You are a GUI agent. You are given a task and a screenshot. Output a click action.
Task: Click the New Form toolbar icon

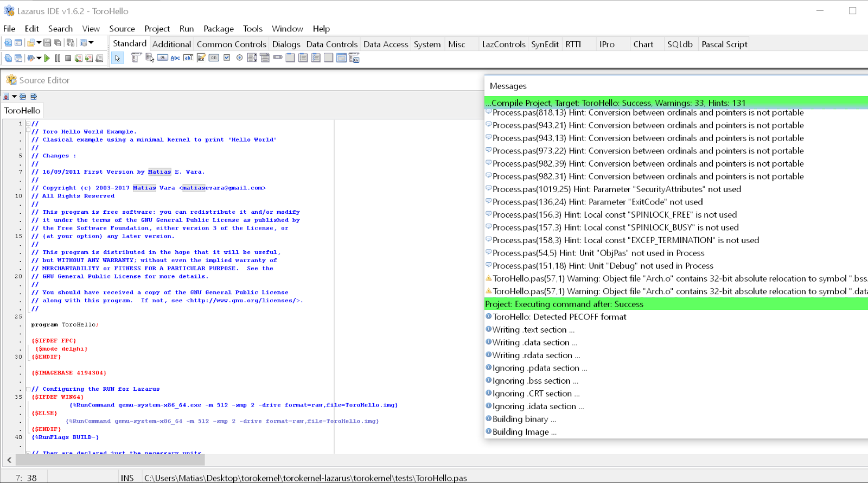click(x=18, y=42)
